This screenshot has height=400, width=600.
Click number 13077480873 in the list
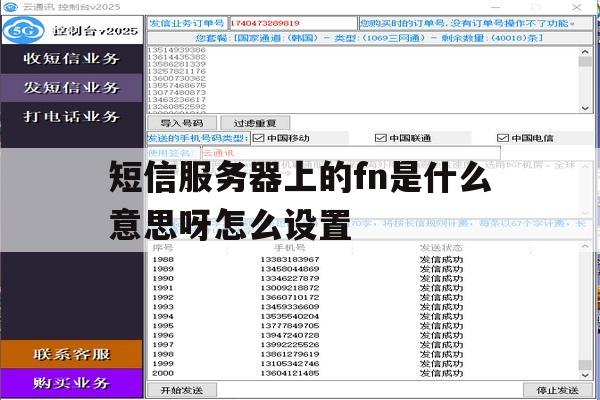(177, 92)
